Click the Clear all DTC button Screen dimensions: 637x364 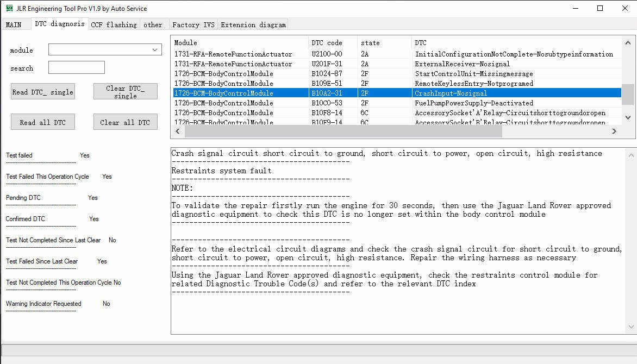[126, 122]
